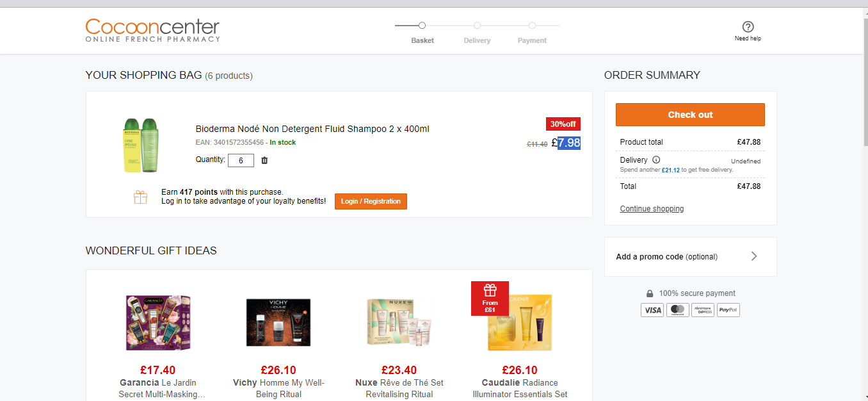The image size is (868, 401).
Task: Click the Delivery info circle icon
Action: (656, 160)
